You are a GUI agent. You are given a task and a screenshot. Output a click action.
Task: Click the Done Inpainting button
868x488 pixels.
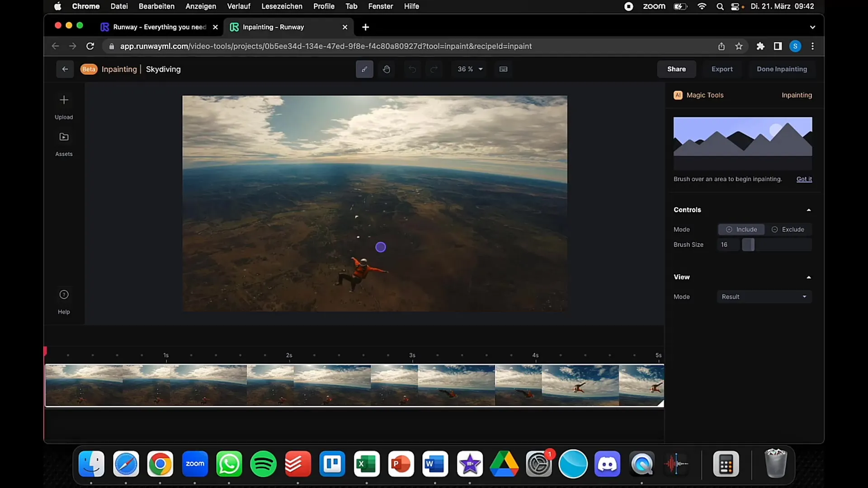[x=782, y=69]
